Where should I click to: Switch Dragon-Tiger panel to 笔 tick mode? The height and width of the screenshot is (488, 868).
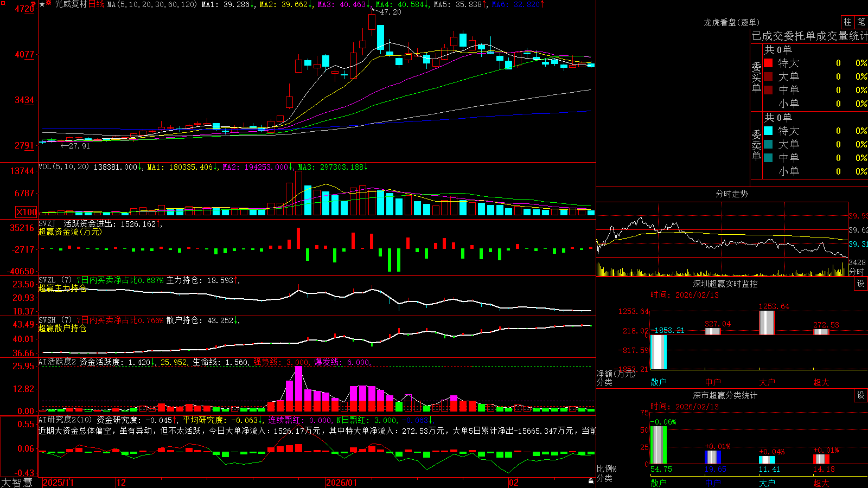click(861, 22)
